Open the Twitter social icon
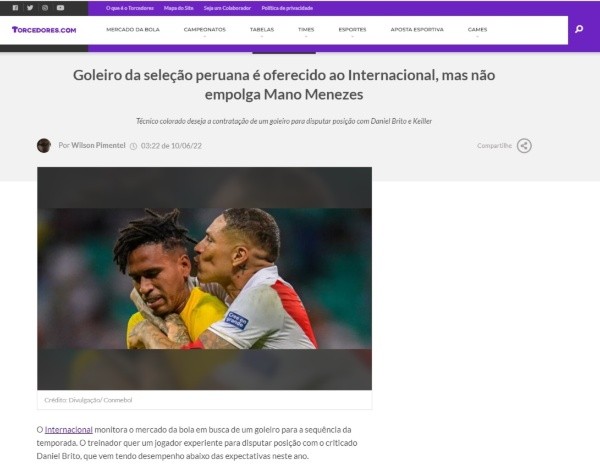The width and height of the screenshot is (600, 465). click(x=30, y=8)
